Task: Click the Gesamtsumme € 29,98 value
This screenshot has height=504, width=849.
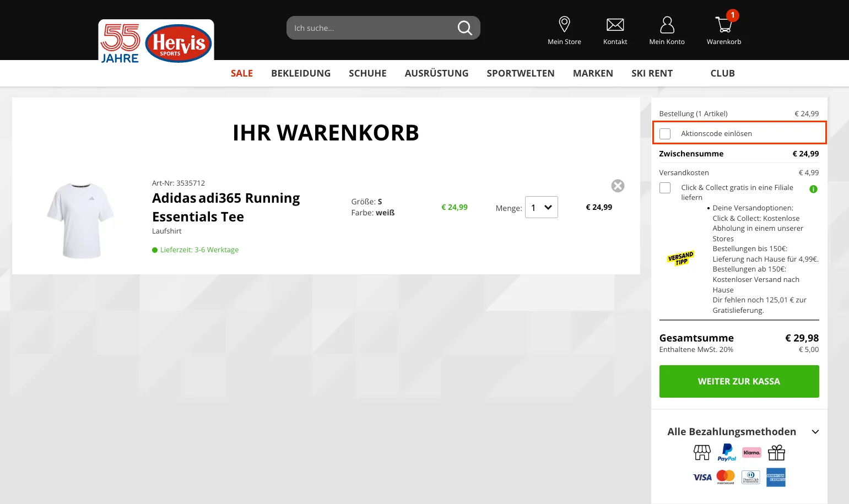Action: click(802, 338)
